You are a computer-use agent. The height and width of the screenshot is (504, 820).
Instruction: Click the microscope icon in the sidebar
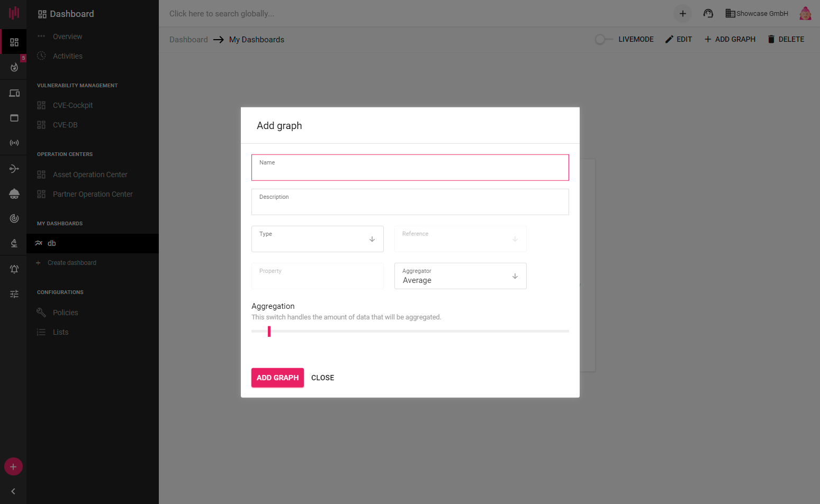14,243
